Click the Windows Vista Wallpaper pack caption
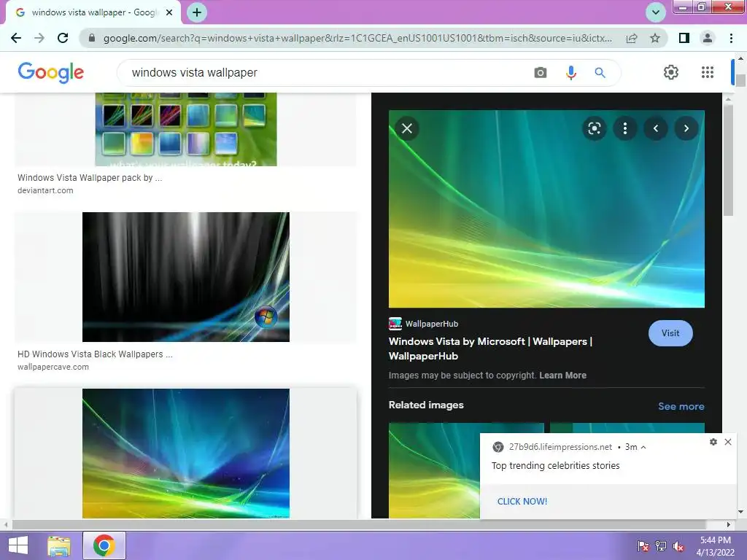747x560 pixels. pyautogui.click(x=90, y=178)
